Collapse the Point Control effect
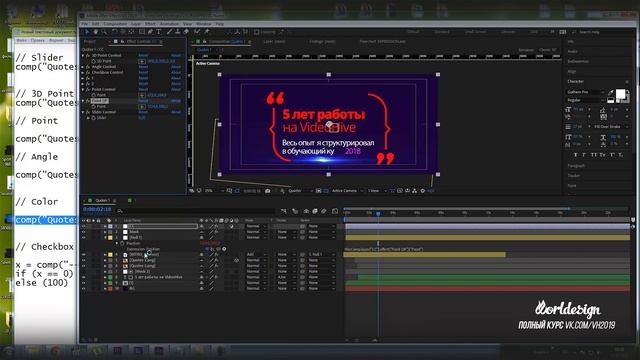The height and width of the screenshot is (360, 640). (x=83, y=89)
